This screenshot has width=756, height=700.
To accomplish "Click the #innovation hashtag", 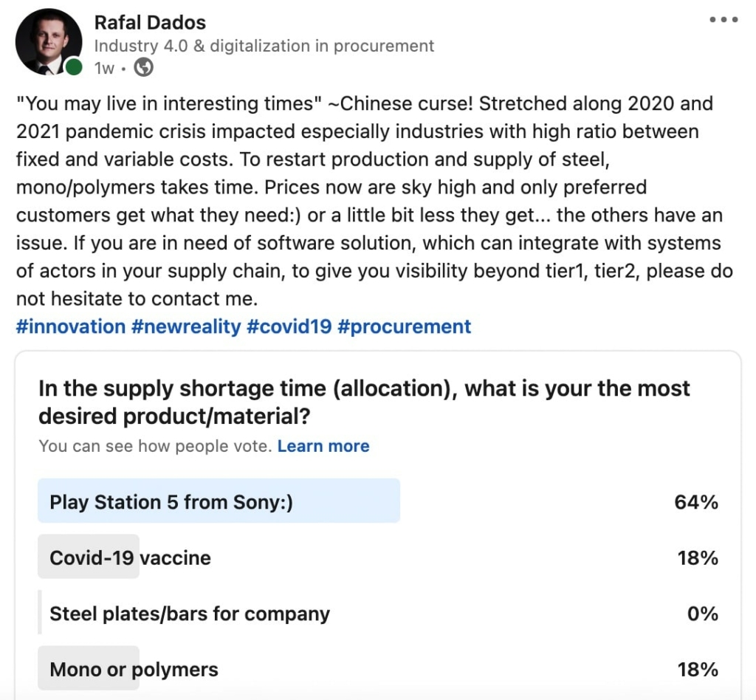I will tap(71, 326).
